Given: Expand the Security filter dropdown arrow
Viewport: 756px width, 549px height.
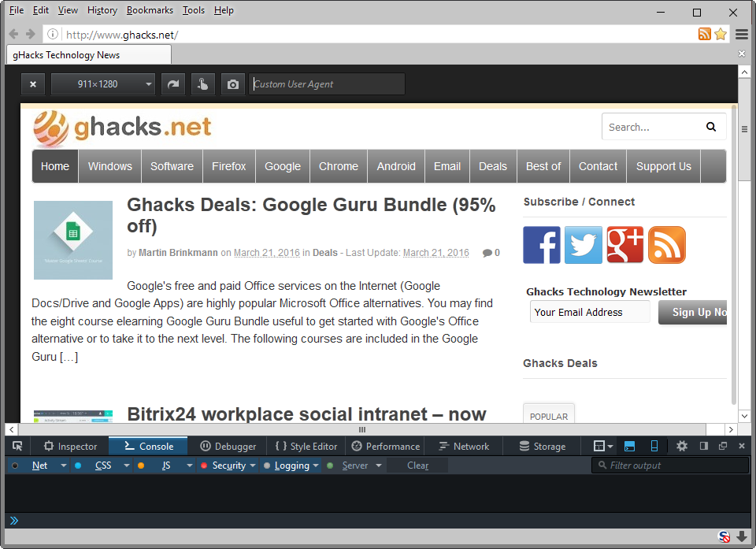Looking at the screenshot, I should coord(253,466).
